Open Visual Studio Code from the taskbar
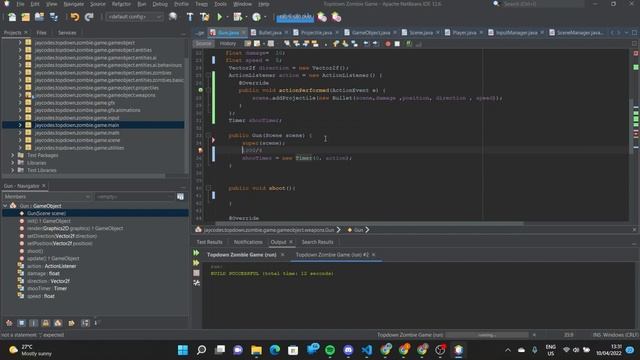This screenshot has width=640, height=360. coord(367,350)
